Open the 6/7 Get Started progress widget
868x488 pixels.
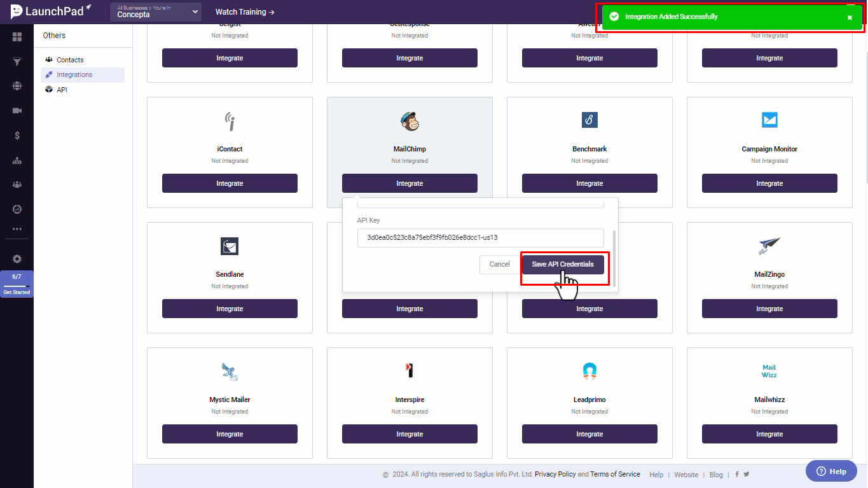(x=17, y=284)
